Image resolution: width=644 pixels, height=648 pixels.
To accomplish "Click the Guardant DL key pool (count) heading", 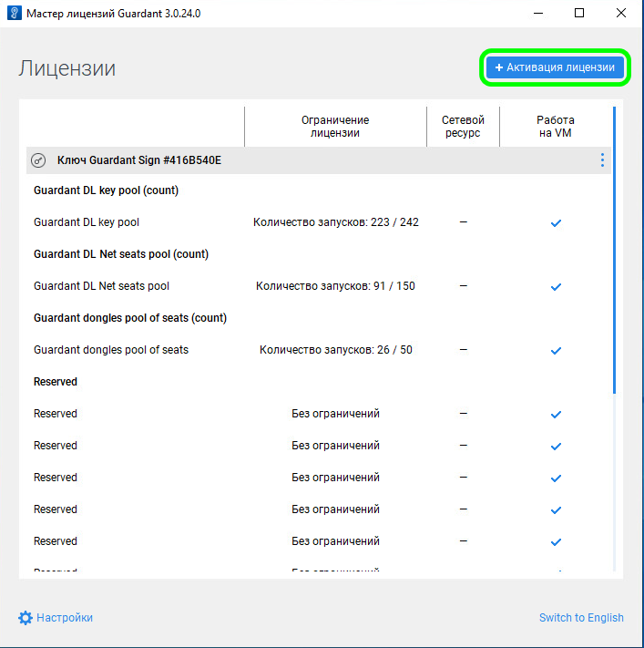I will (x=106, y=190).
